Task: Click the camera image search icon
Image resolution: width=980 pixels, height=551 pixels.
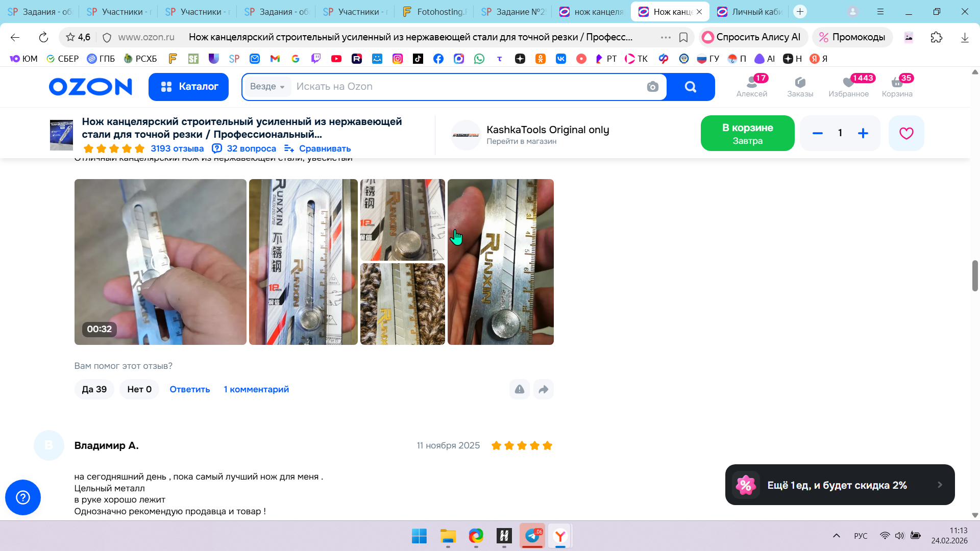Action: (652, 87)
